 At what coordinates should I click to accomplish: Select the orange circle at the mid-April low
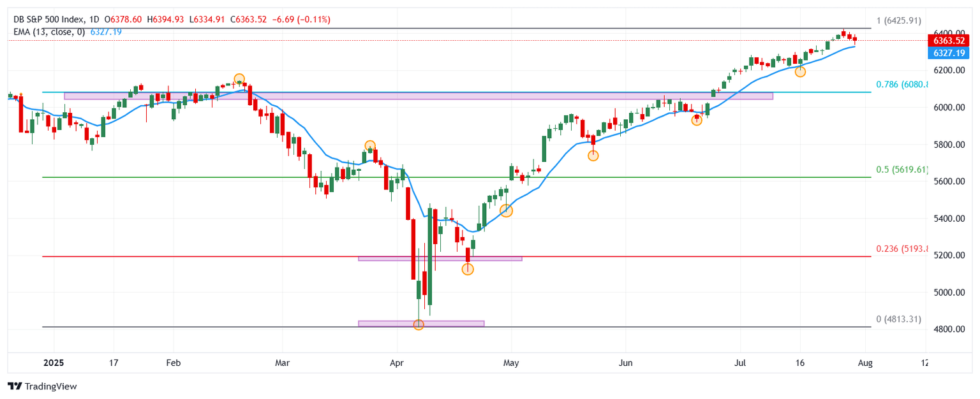[468, 269]
